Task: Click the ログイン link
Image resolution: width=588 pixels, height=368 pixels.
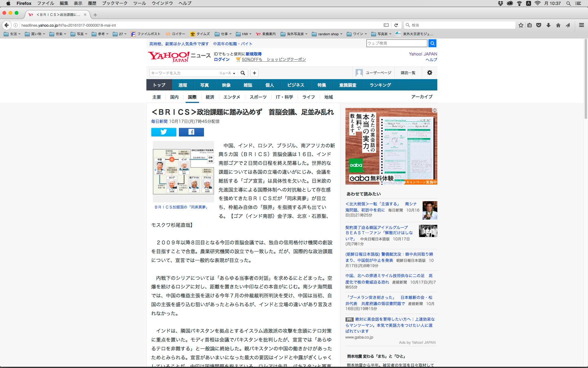Action: click(221, 59)
